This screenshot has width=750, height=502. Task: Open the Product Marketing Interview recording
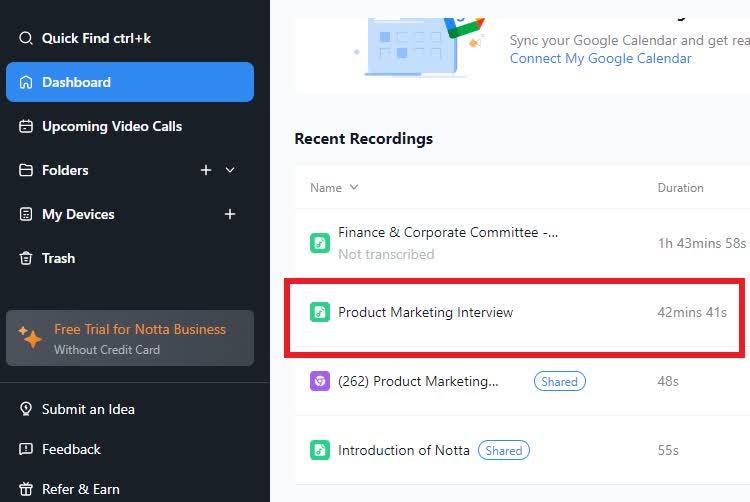tap(425, 312)
